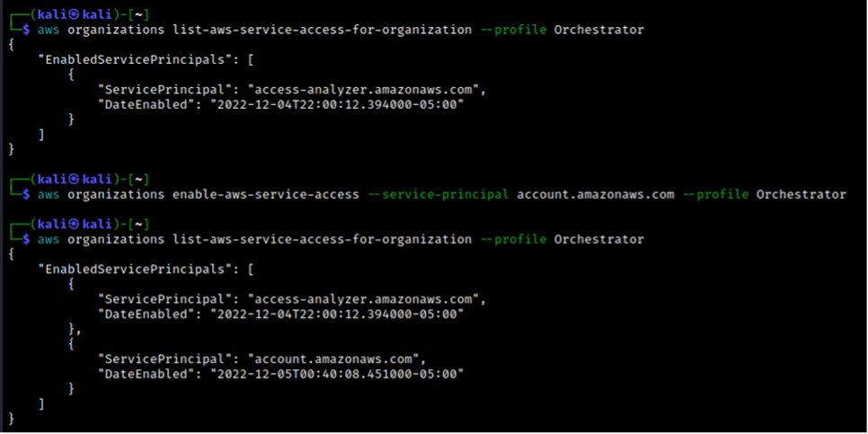The width and height of the screenshot is (868, 434).
Task: Click the first list-aws-service-access-for-organization command text
Action: (321, 30)
